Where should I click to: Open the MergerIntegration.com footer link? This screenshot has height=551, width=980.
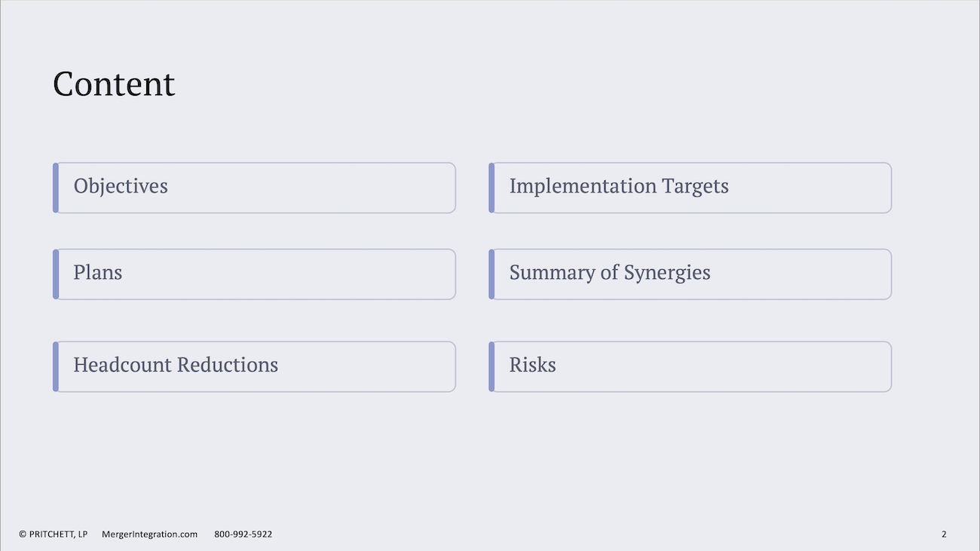pyautogui.click(x=149, y=534)
